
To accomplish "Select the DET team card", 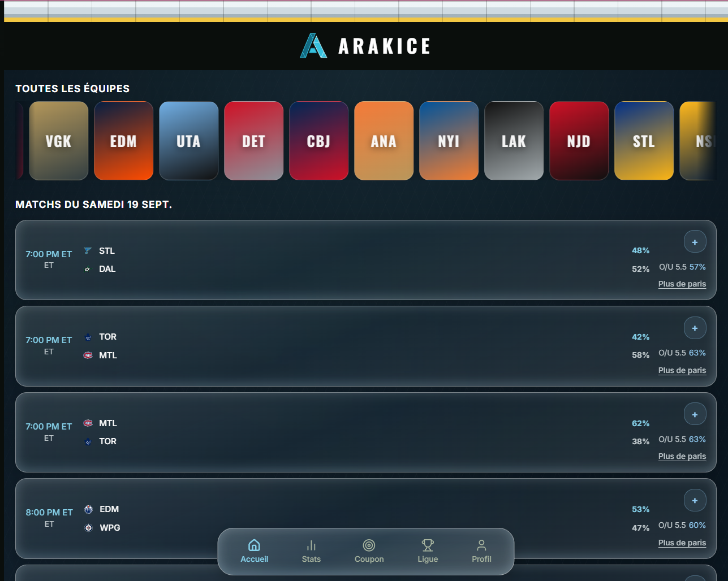I will point(254,141).
